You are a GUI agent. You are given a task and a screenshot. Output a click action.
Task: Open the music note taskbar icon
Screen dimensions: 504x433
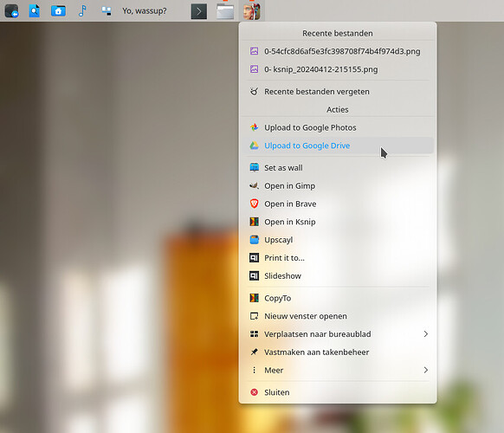point(82,11)
